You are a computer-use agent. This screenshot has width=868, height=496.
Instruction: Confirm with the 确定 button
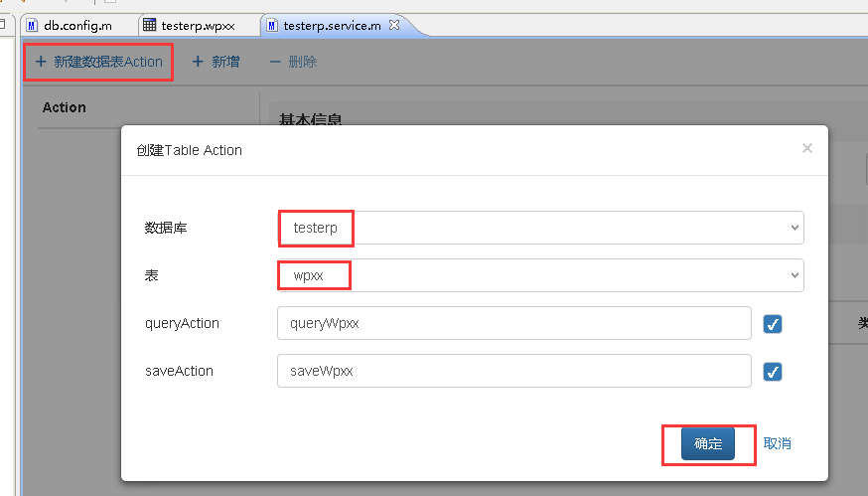point(708,443)
